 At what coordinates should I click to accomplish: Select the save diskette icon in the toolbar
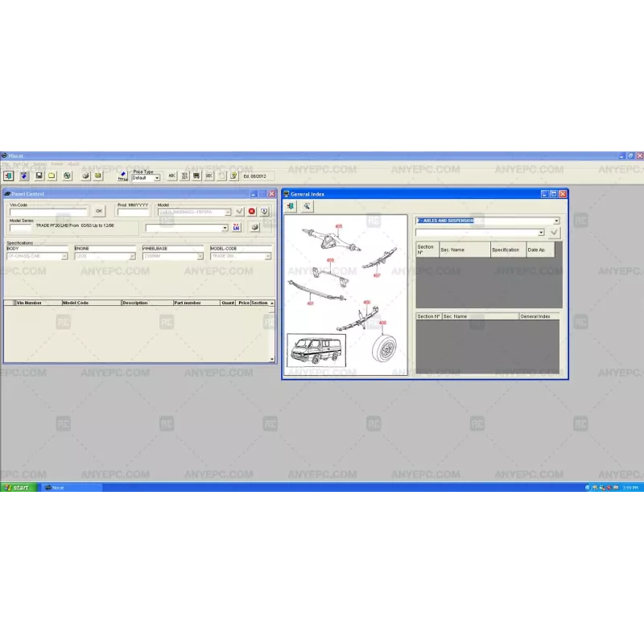(39, 176)
